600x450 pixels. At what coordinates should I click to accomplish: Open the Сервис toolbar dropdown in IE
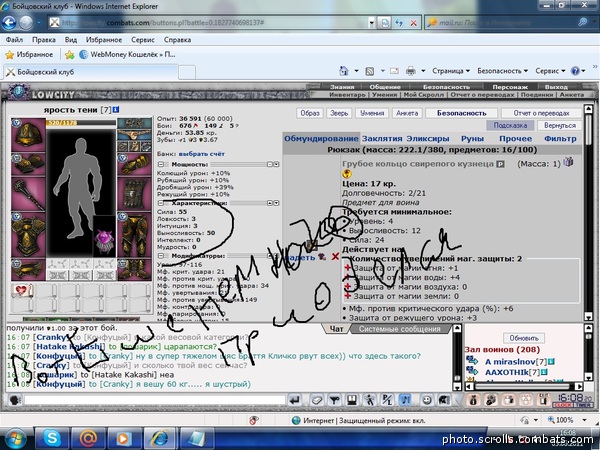tap(550, 71)
